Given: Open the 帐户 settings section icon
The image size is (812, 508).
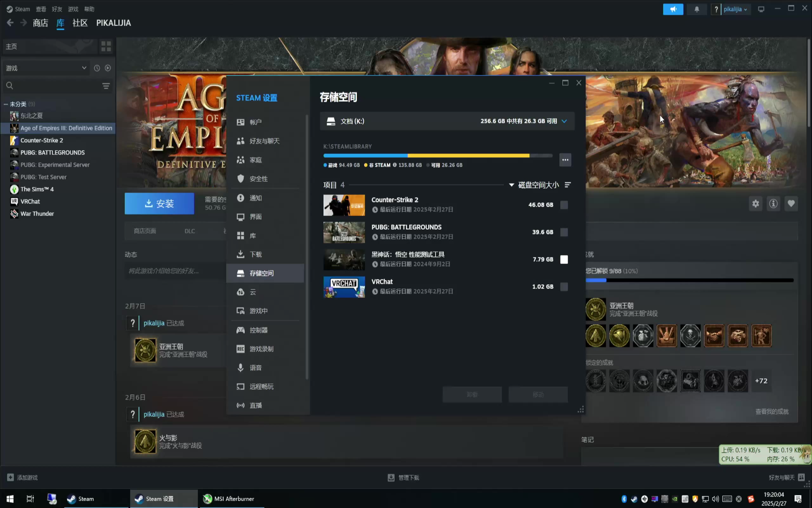Looking at the screenshot, I should point(241,122).
